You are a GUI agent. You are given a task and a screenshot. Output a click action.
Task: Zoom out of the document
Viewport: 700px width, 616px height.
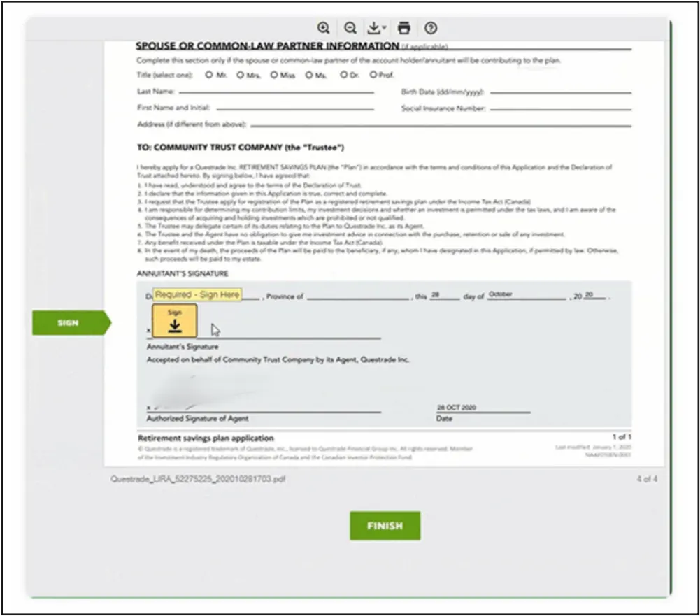350,28
